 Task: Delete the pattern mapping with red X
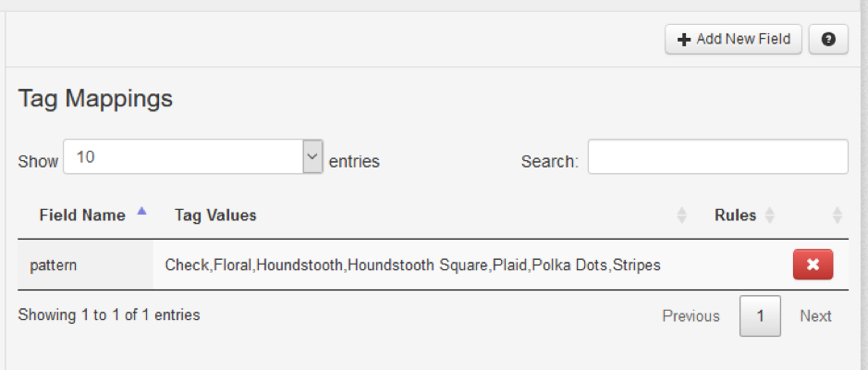pyautogui.click(x=813, y=265)
